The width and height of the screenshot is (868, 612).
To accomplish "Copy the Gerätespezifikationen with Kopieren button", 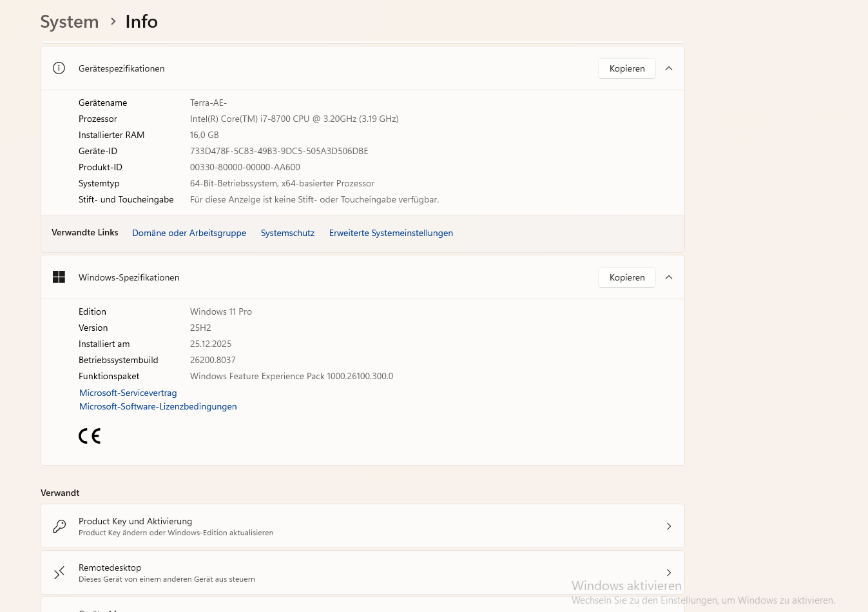I will click(x=626, y=68).
